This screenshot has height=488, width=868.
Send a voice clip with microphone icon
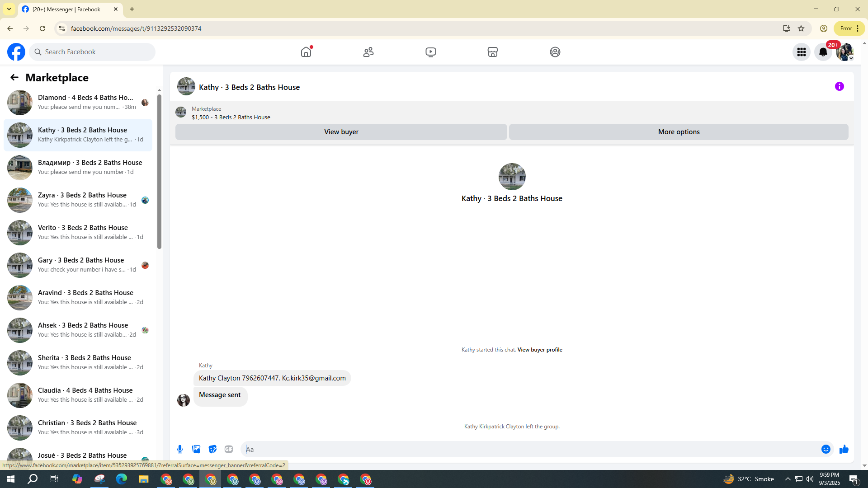(x=180, y=449)
